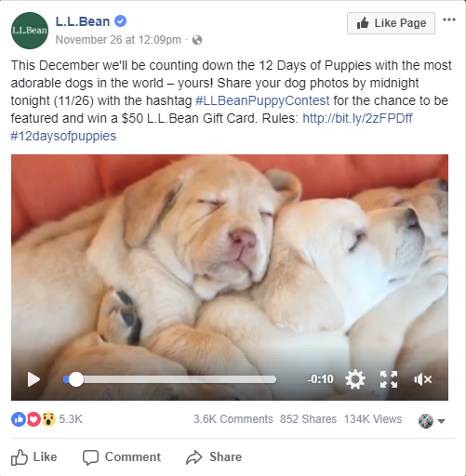
Task: Click the verified badge next to L.L.Bean
Action: point(120,21)
